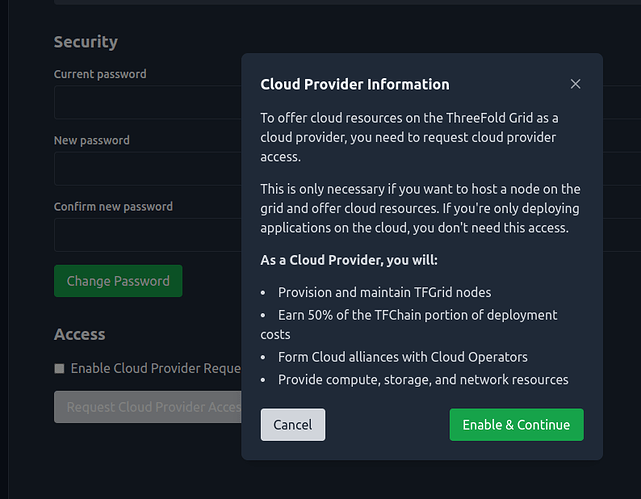This screenshot has width=641, height=499.
Task: Focus the New password field
Action: [x=148, y=168]
